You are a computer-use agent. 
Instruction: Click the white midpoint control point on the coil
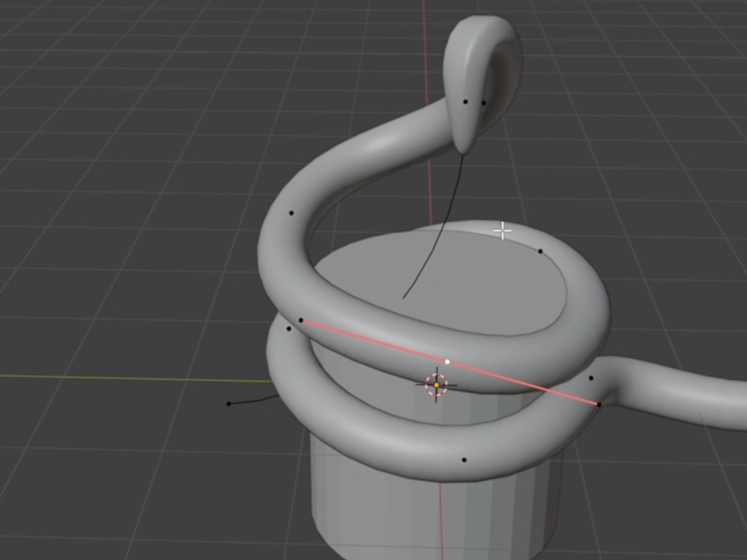pos(447,361)
